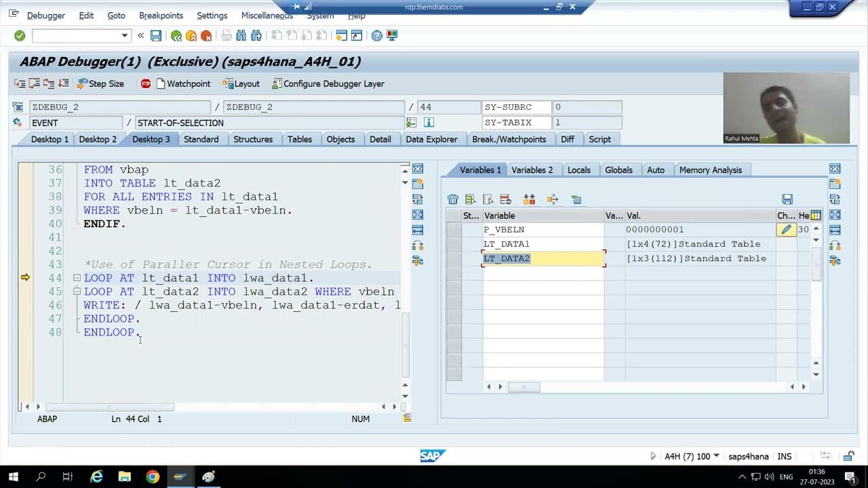Image resolution: width=868 pixels, height=488 pixels.
Task: Click the orange Exit icon
Action: 191,36
